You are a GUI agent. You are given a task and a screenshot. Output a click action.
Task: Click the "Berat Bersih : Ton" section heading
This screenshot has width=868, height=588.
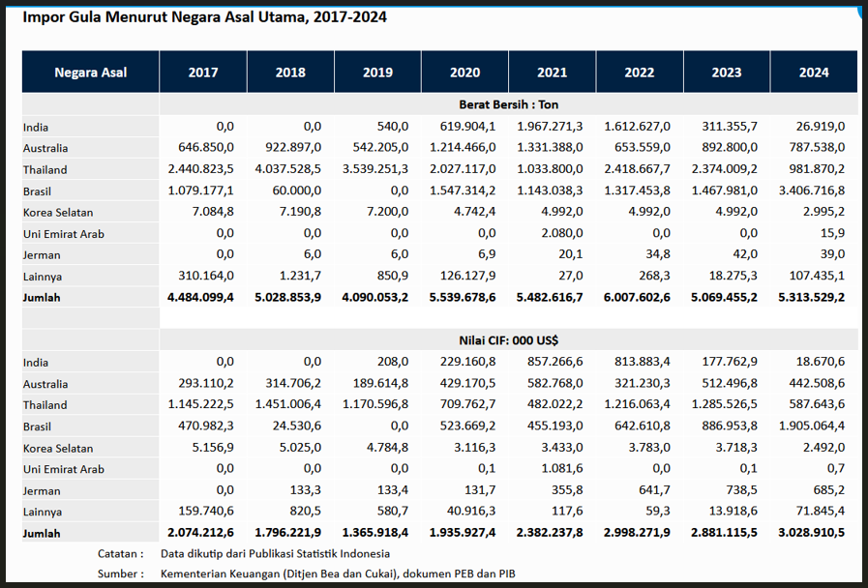pyautogui.click(x=508, y=104)
